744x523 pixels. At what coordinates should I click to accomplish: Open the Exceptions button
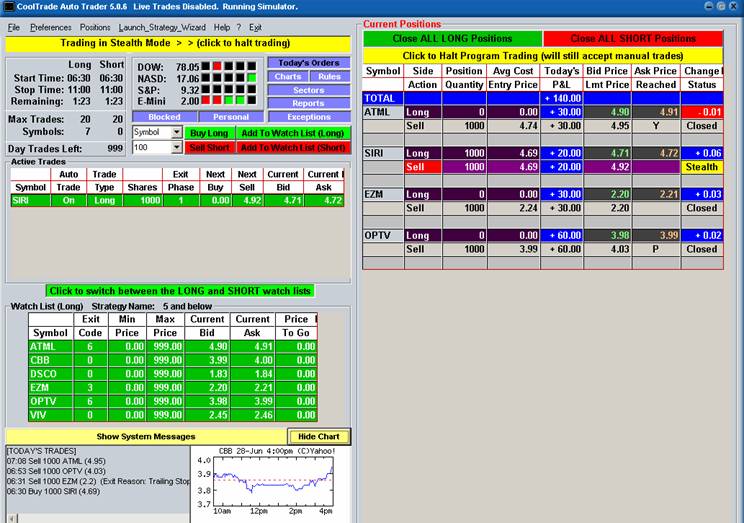tap(309, 117)
